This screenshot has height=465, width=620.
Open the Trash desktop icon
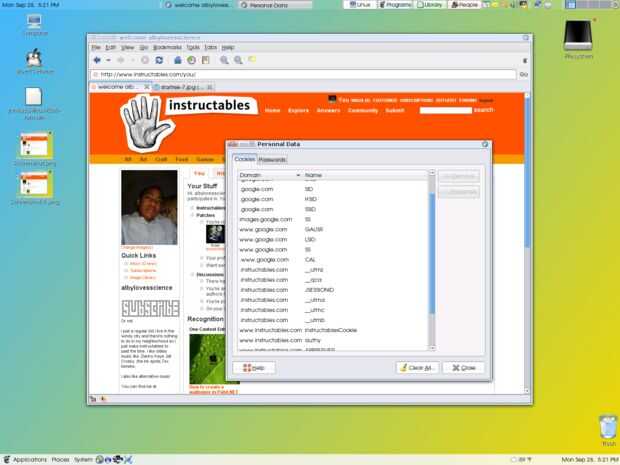pyautogui.click(x=608, y=431)
